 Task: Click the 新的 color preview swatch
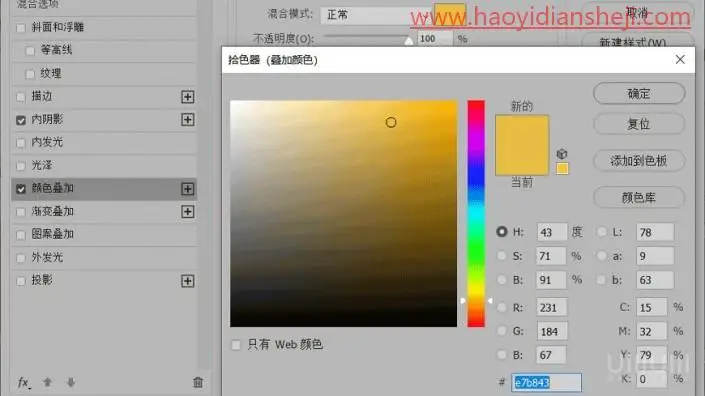[522, 129]
